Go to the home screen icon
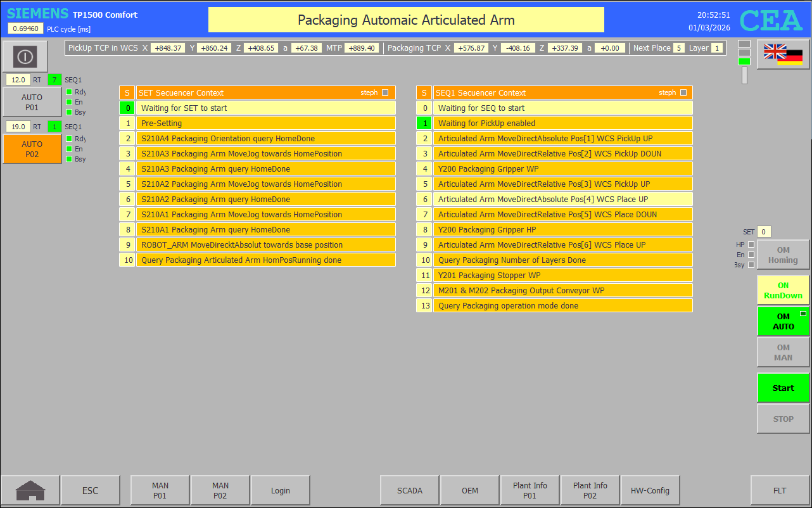 point(30,490)
